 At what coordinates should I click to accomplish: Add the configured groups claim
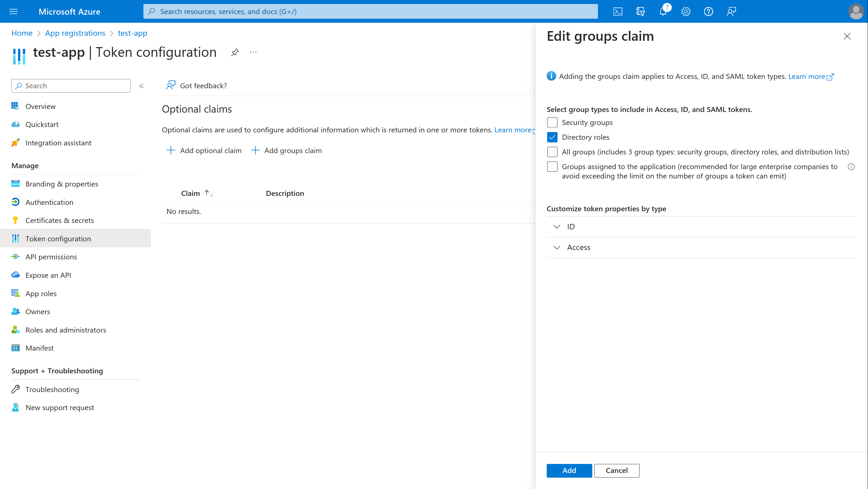[569, 471]
